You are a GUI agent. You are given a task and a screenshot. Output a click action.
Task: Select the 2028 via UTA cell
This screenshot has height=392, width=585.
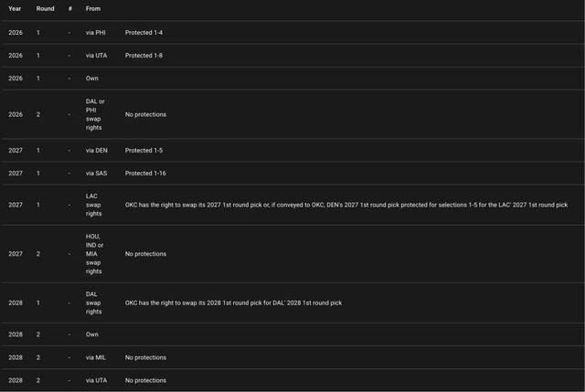(96, 380)
